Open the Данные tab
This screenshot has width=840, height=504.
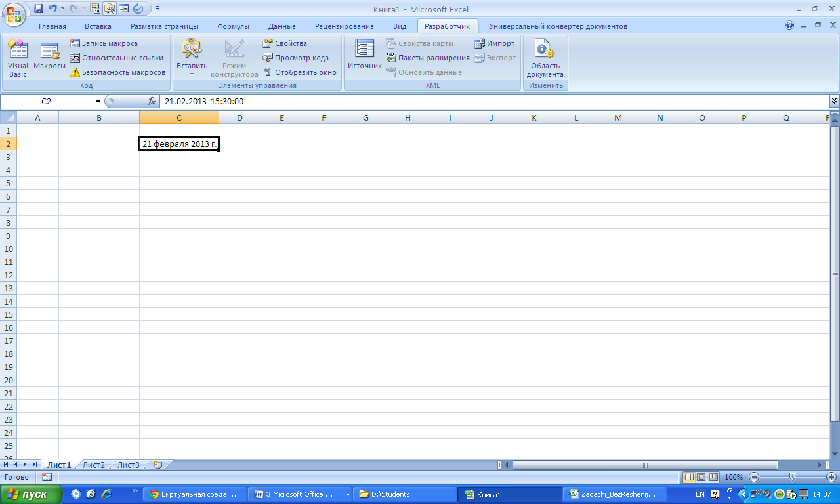coord(282,26)
